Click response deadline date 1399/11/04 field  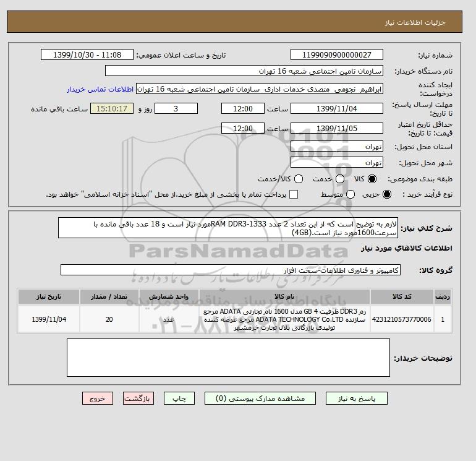337,108
